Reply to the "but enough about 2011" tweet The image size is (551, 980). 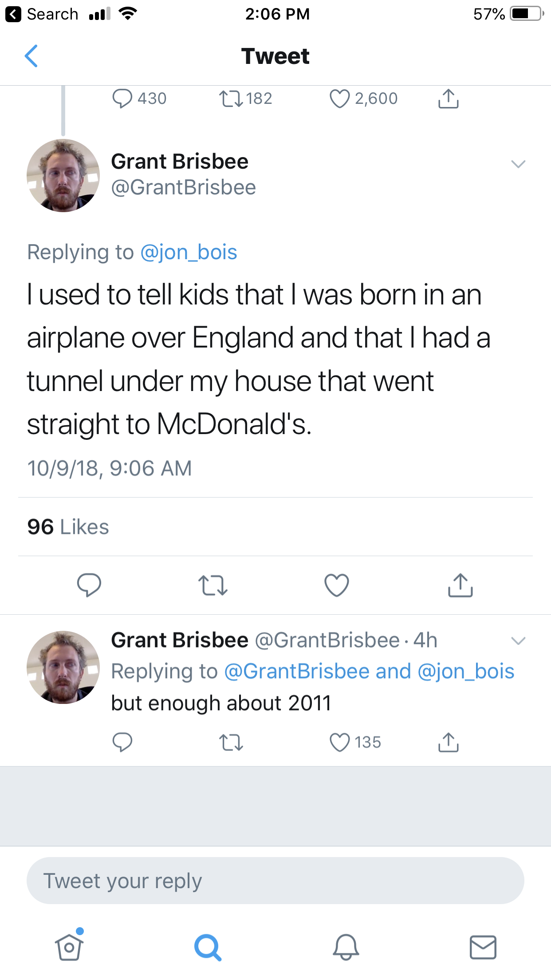[122, 742]
